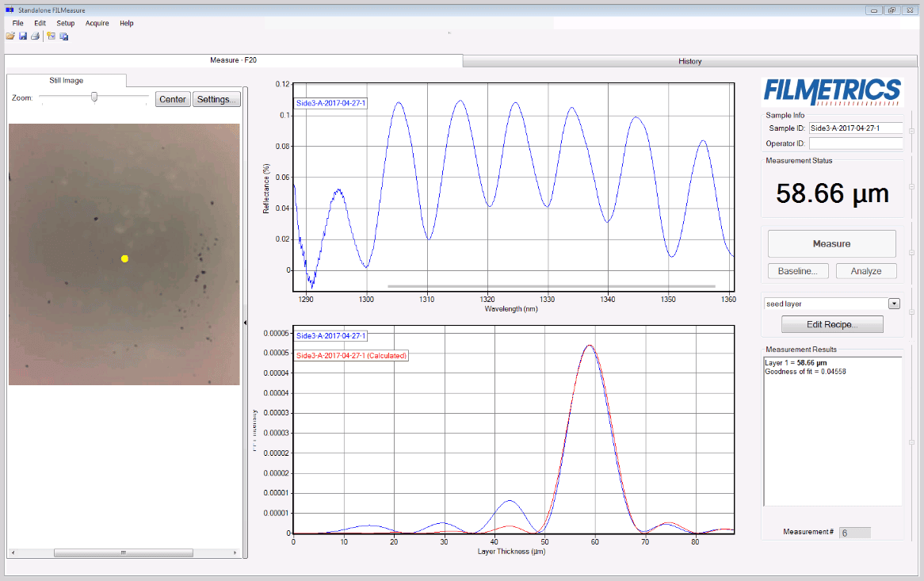Collapse the Measurement Status section handle
The width and height of the screenshot is (924, 581).
click(x=911, y=187)
